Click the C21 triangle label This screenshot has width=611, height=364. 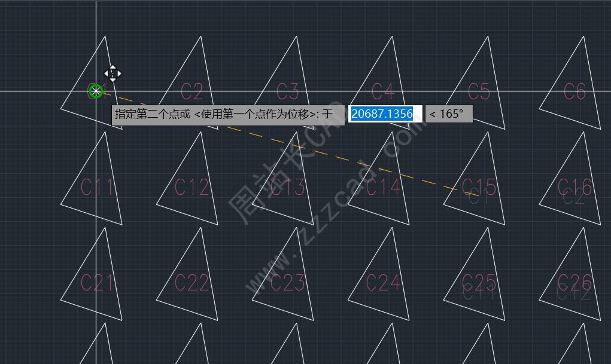tap(96, 283)
